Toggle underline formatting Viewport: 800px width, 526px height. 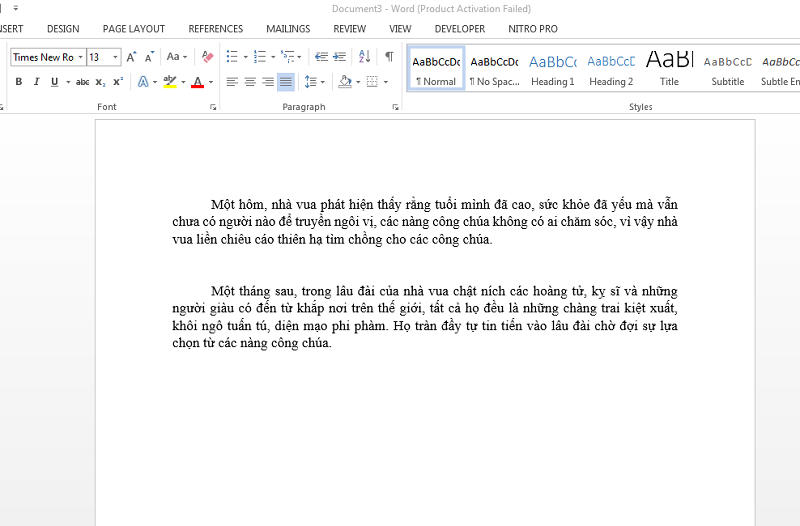pyautogui.click(x=54, y=82)
